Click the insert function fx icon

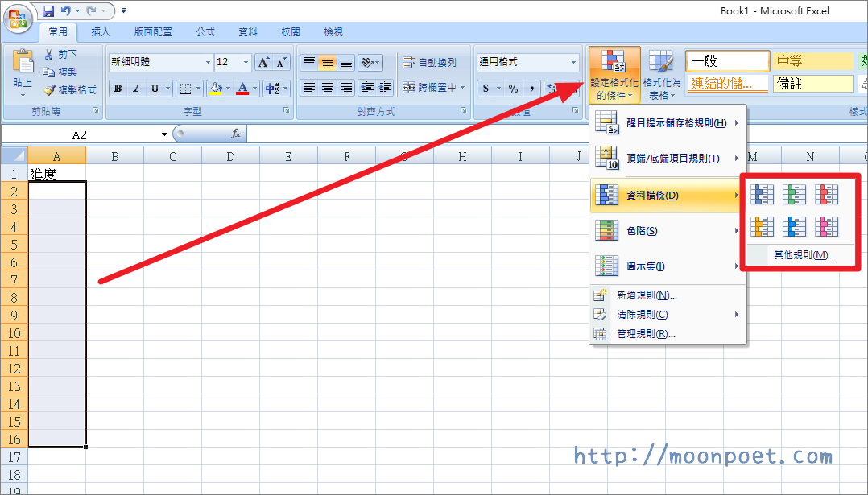(236, 134)
